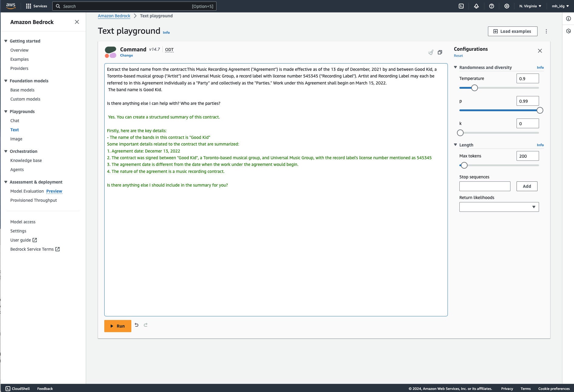Open Custom models page
574x392 pixels.
click(25, 99)
